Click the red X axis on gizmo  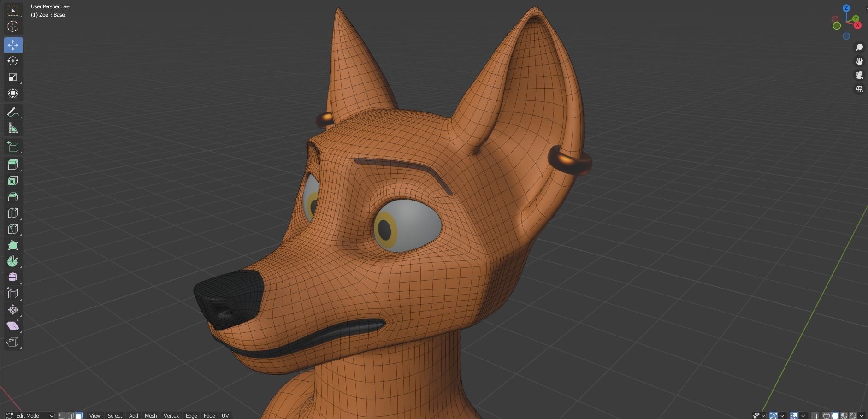tap(857, 25)
